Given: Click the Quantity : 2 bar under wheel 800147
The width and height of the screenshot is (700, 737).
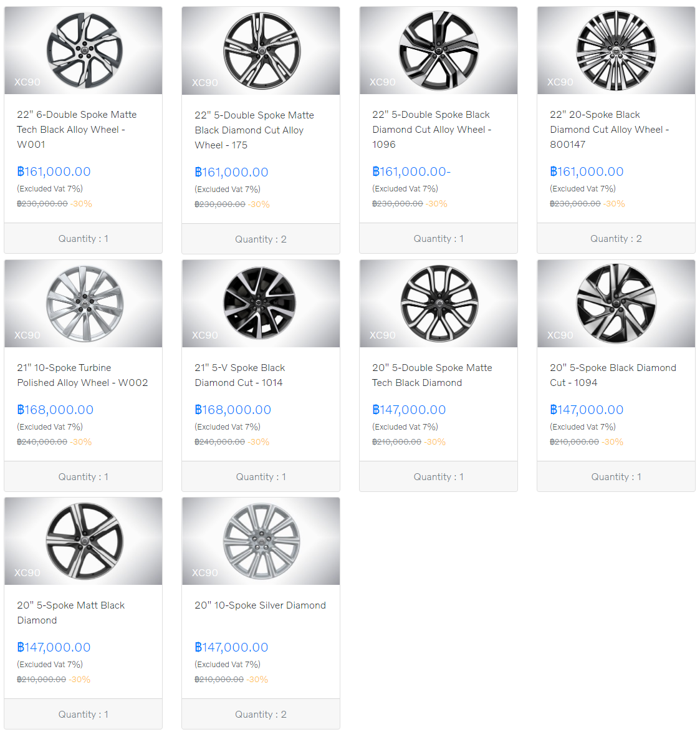Looking at the screenshot, I should click(x=616, y=238).
